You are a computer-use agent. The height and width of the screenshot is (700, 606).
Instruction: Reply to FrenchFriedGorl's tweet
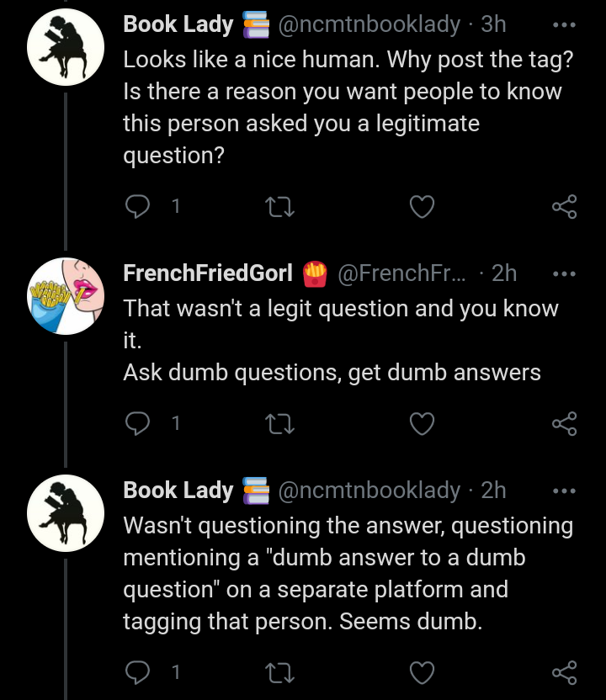[137, 423]
